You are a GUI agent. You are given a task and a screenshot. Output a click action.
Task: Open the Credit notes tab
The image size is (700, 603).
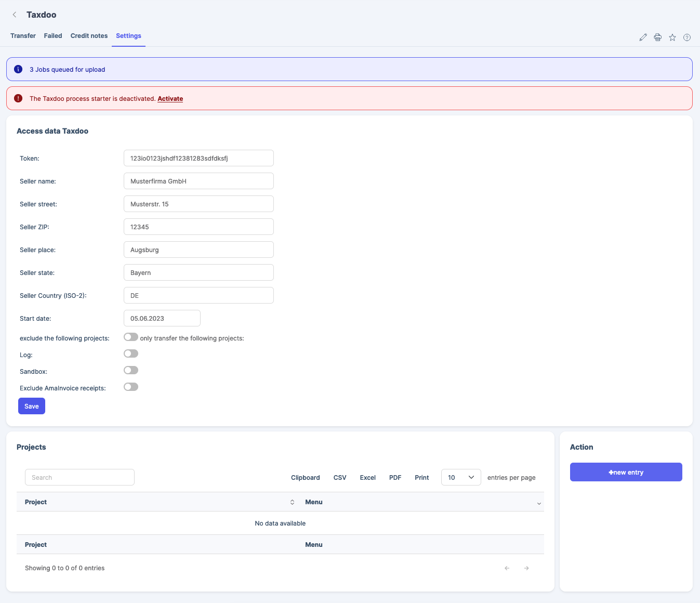tap(89, 36)
